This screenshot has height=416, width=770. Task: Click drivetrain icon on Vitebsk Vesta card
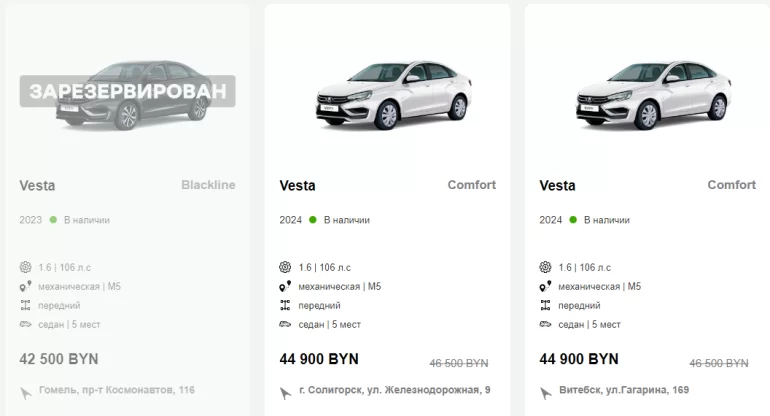coord(545,305)
